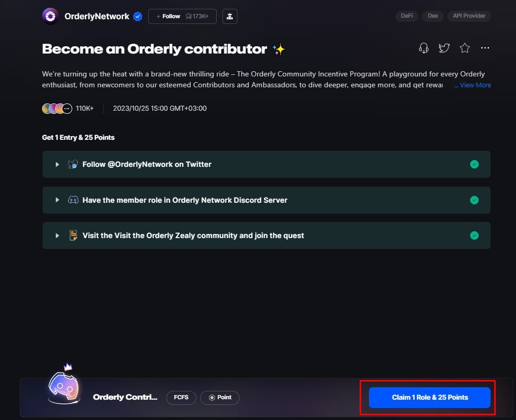The image size is (516, 420).
Task: Click the Follow 173K+ button
Action: 182,17
